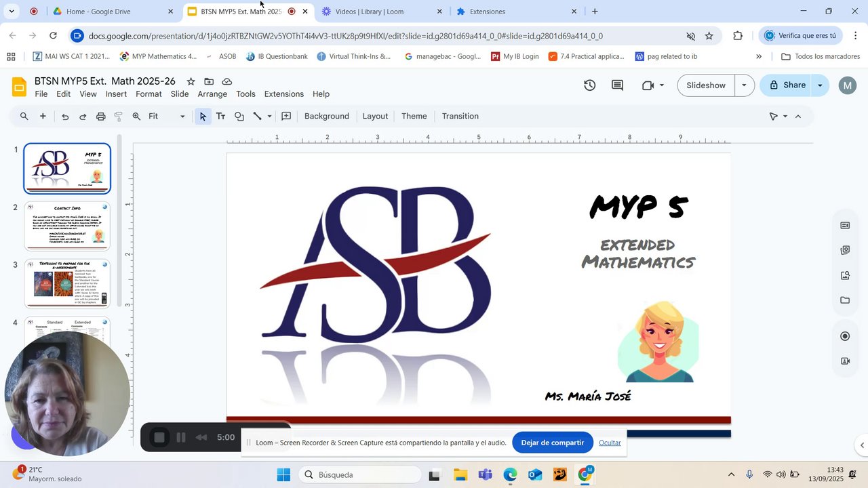Image resolution: width=868 pixels, height=488 pixels.
Task: Collapse the toolbar with chevron
Action: pos(798,117)
